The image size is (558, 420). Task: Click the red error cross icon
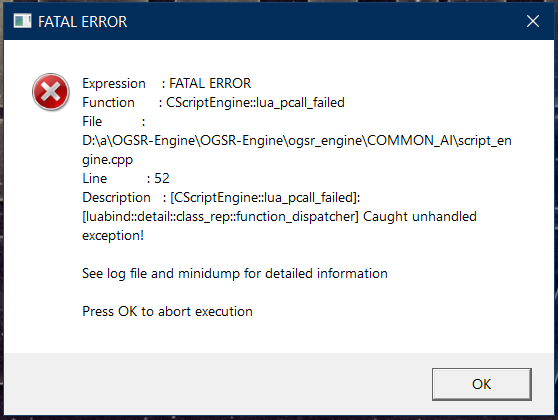(51, 92)
